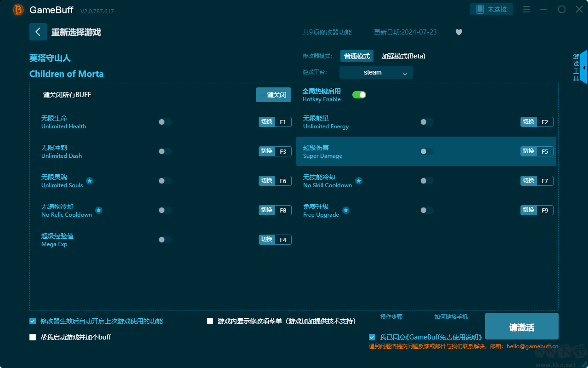Image resolution: width=588 pixels, height=368 pixels.
Task: Switch on Unlimited Souls toggle
Action: [x=165, y=181]
